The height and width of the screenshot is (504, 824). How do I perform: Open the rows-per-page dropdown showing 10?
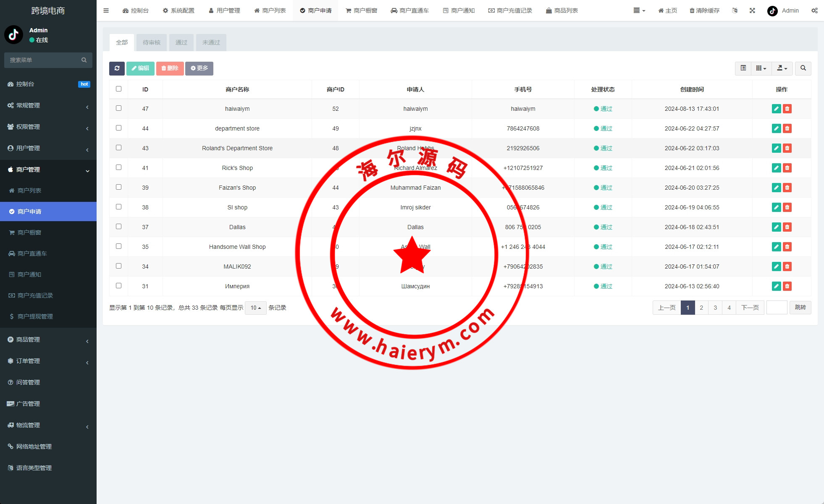255,308
